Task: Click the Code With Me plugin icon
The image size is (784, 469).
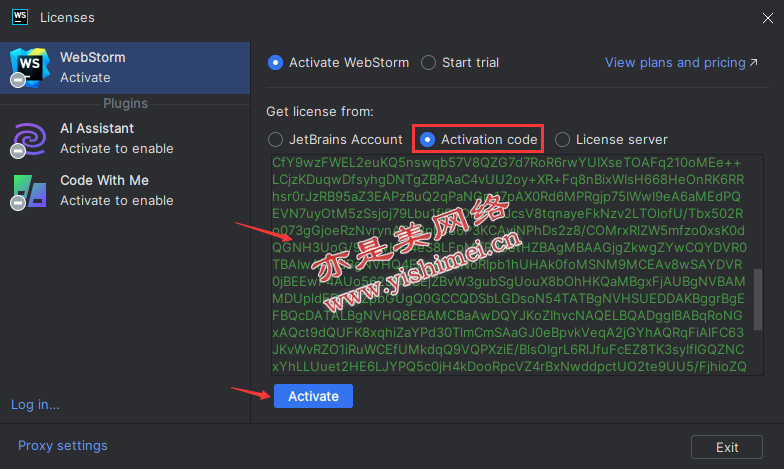Action: [30, 192]
